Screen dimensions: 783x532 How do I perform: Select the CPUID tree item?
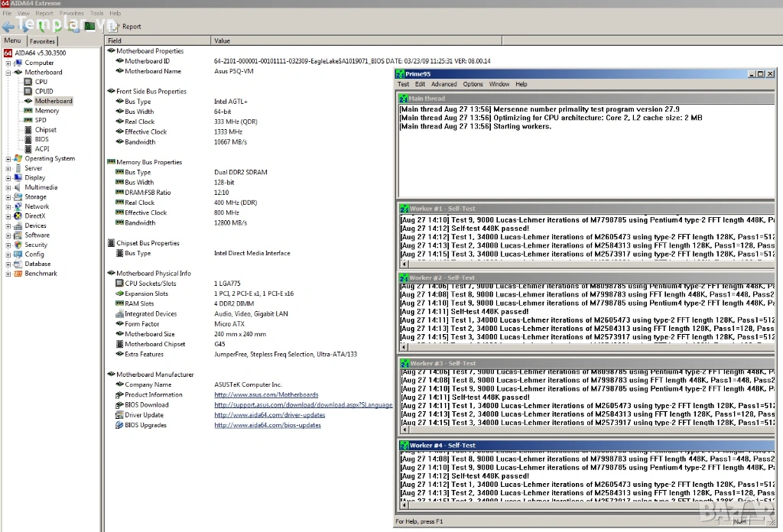(x=44, y=91)
